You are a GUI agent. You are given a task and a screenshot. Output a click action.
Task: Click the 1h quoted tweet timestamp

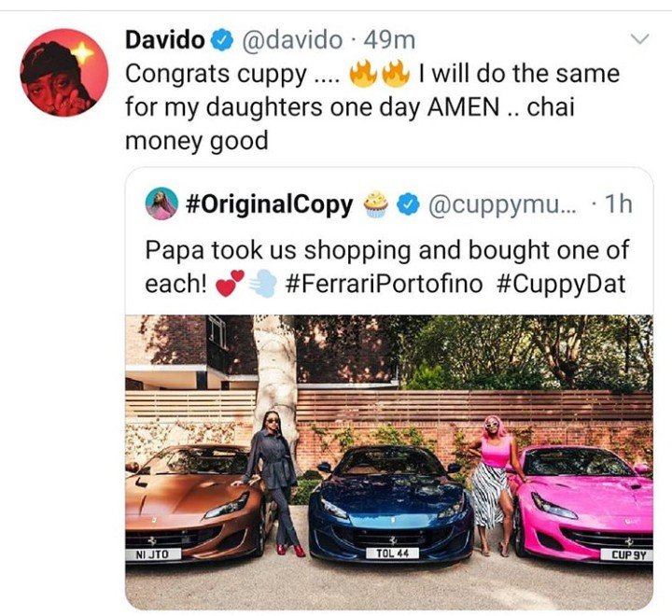(618, 204)
